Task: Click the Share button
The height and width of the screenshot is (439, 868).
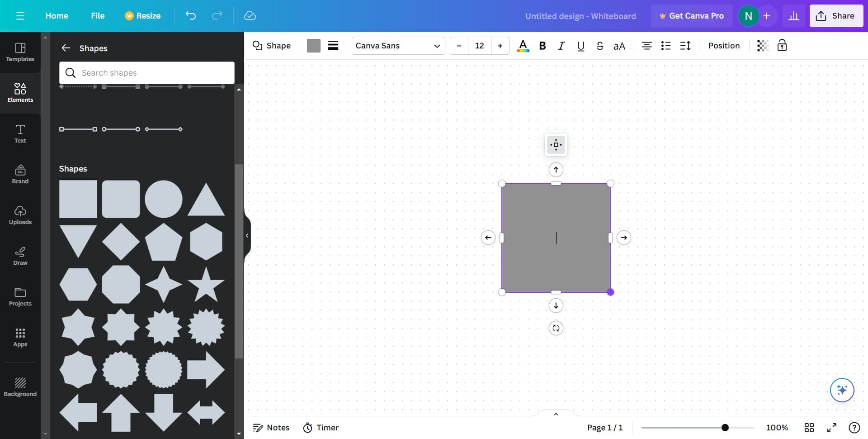Action: (835, 16)
